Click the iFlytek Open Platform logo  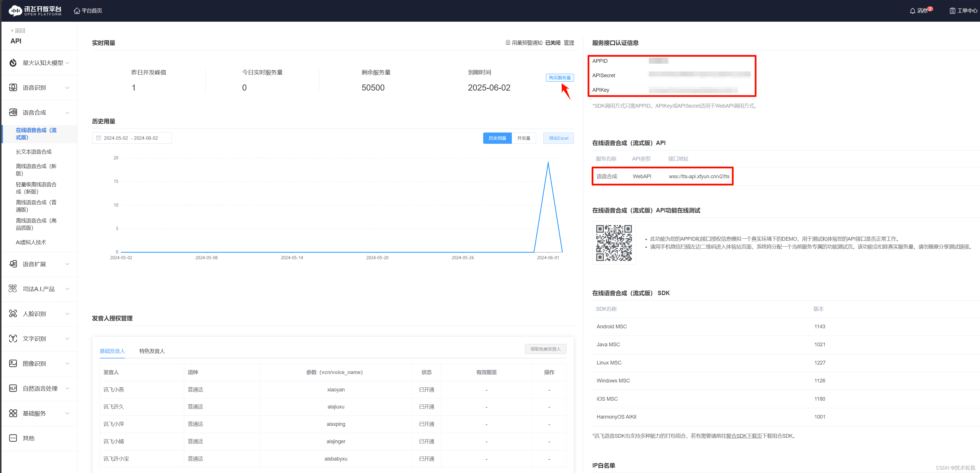[35, 11]
